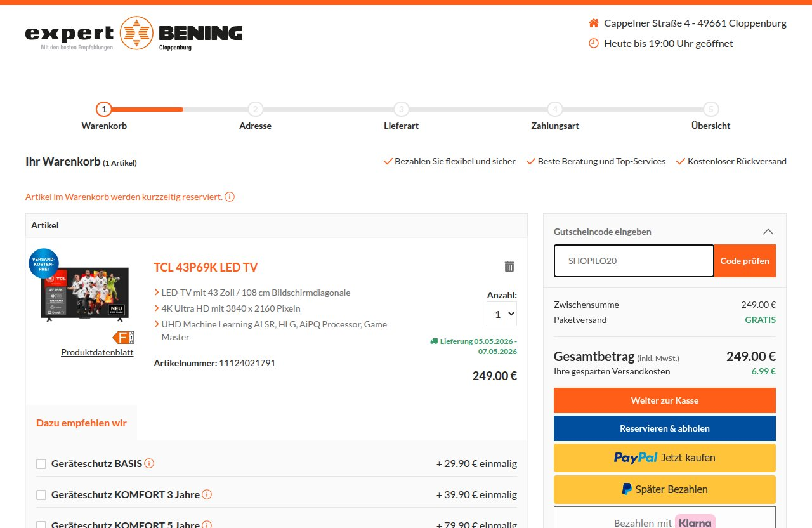
Task: Click + 29.90 € einmalig price
Action: (x=476, y=463)
